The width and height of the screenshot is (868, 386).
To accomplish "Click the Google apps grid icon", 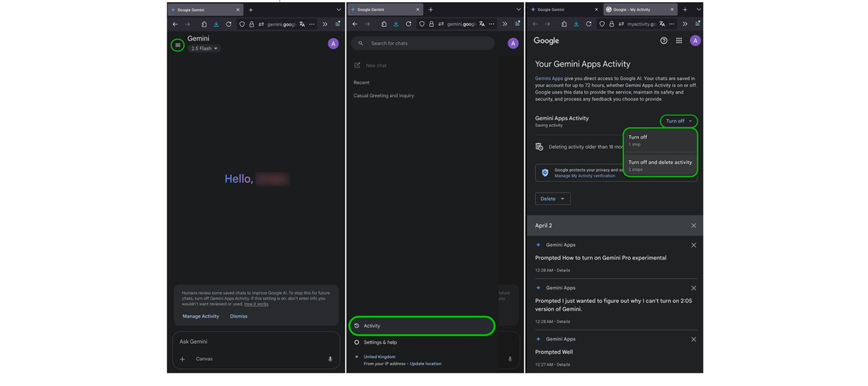I will [679, 41].
